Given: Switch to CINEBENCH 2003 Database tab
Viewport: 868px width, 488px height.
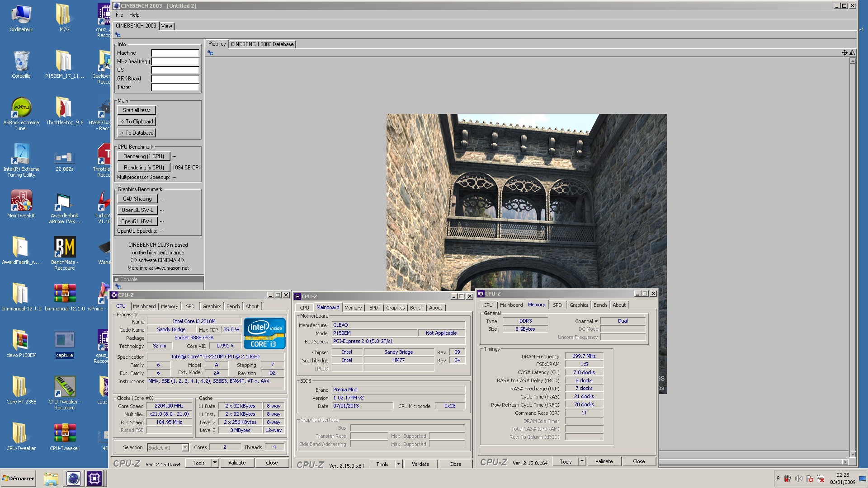Looking at the screenshot, I should (262, 44).
